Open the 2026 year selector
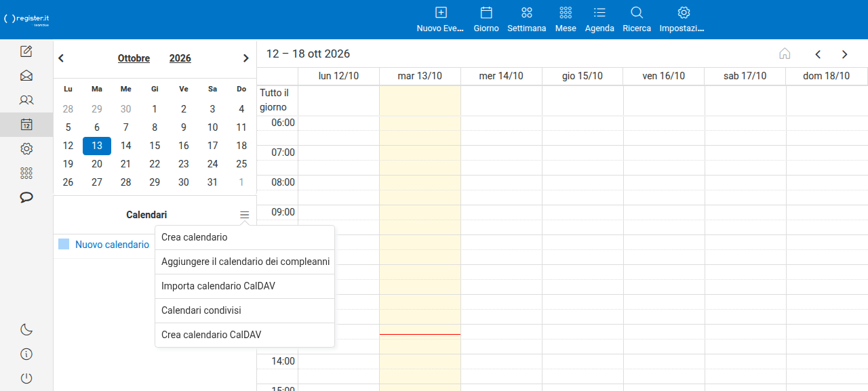The width and height of the screenshot is (868, 391). (180, 58)
